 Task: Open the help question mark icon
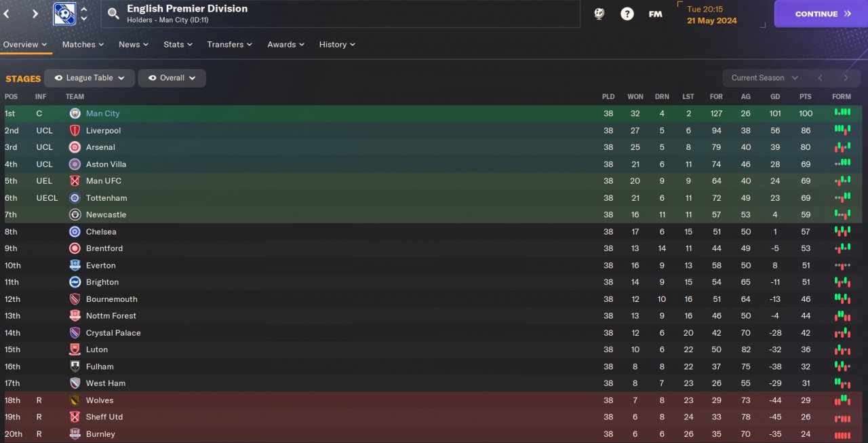(627, 14)
